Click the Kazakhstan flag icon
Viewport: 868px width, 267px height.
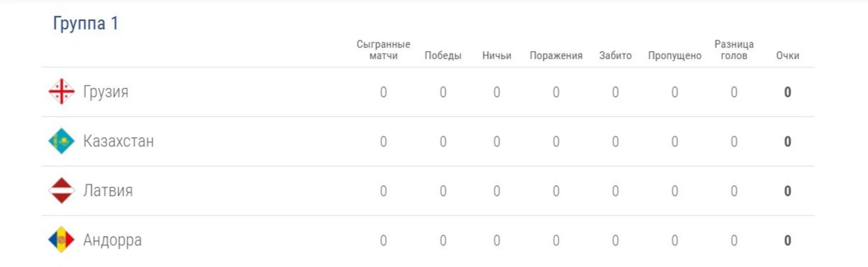pos(61,142)
